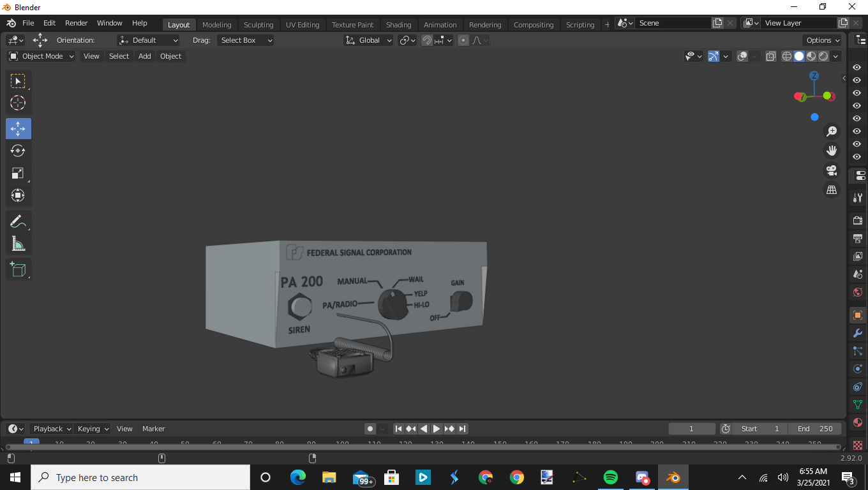Open the pivot point dropdown
The width and height of the screenshot is (868, 490).
tap(407, 40)
